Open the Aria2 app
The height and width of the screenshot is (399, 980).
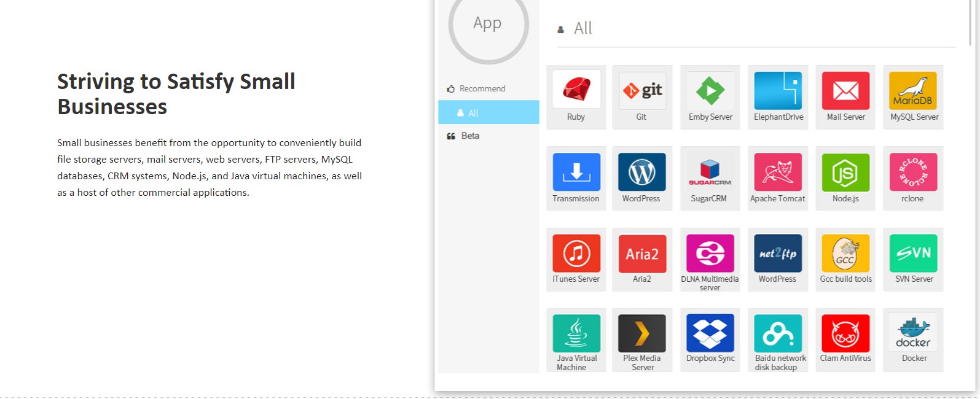click(642, 253)
